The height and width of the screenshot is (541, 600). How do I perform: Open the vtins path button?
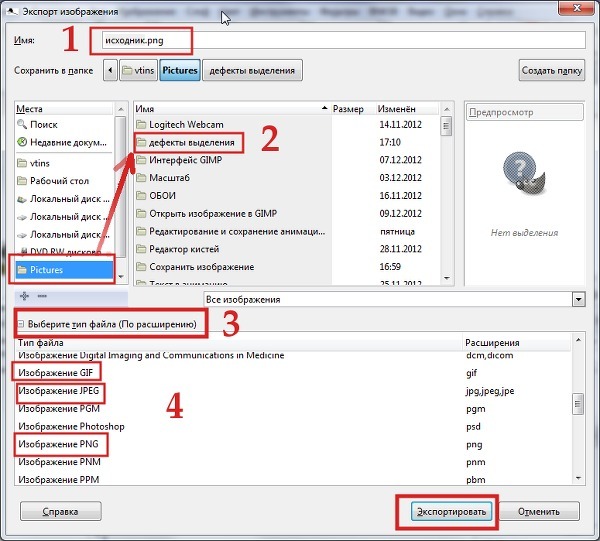[138, 70]
